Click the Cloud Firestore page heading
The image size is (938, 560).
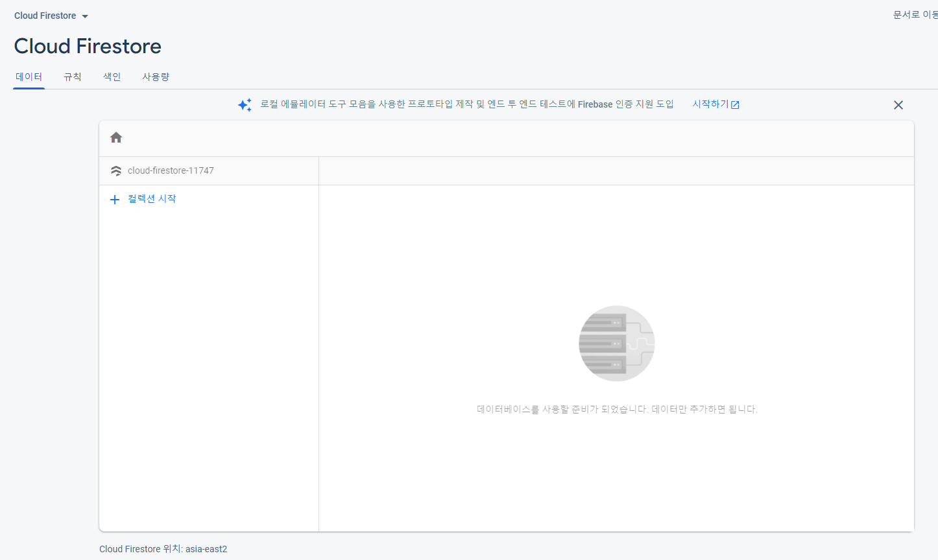pos(88,46)
